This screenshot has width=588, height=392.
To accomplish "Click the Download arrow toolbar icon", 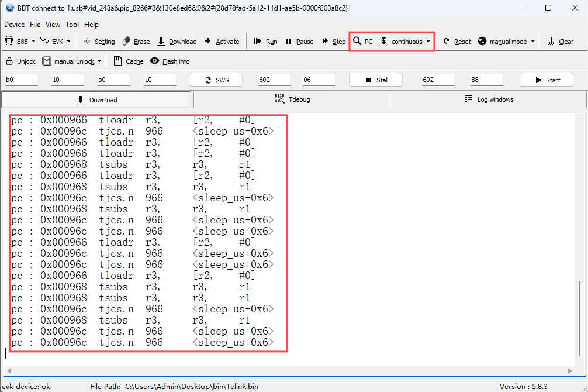I will [161, 42].
